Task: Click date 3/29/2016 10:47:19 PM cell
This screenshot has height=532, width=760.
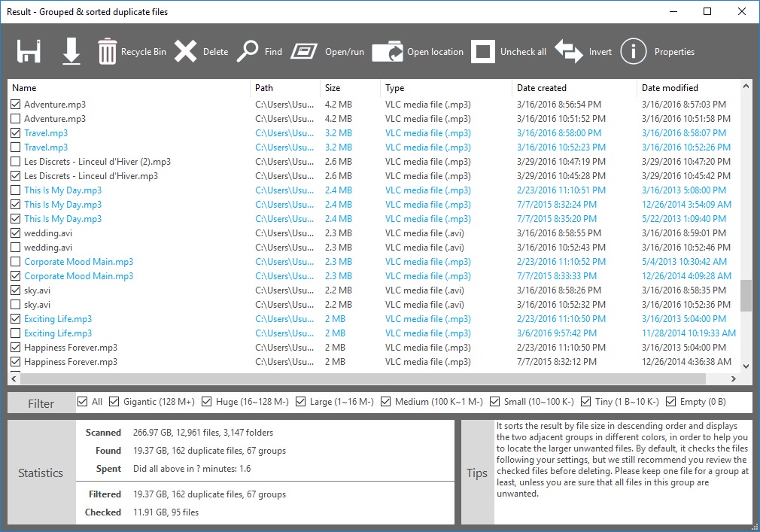Action: coord(561,161)
